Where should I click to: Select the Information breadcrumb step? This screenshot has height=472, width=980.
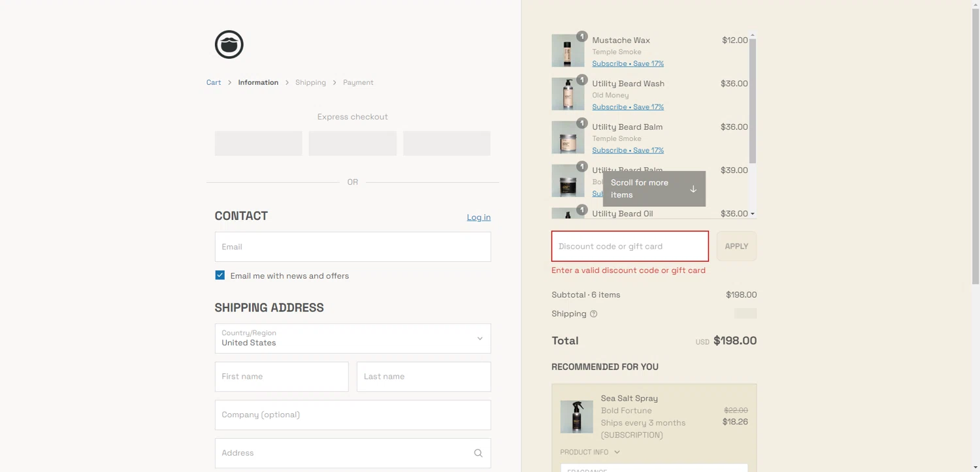[258, 82]
